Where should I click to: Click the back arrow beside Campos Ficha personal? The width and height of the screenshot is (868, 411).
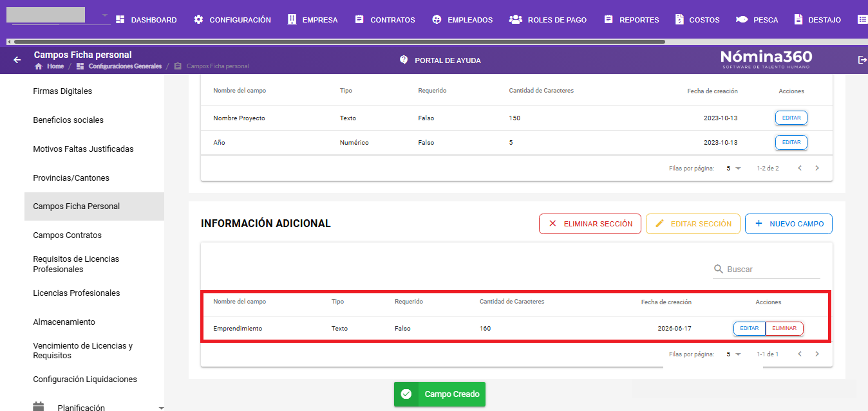point(17,60)
